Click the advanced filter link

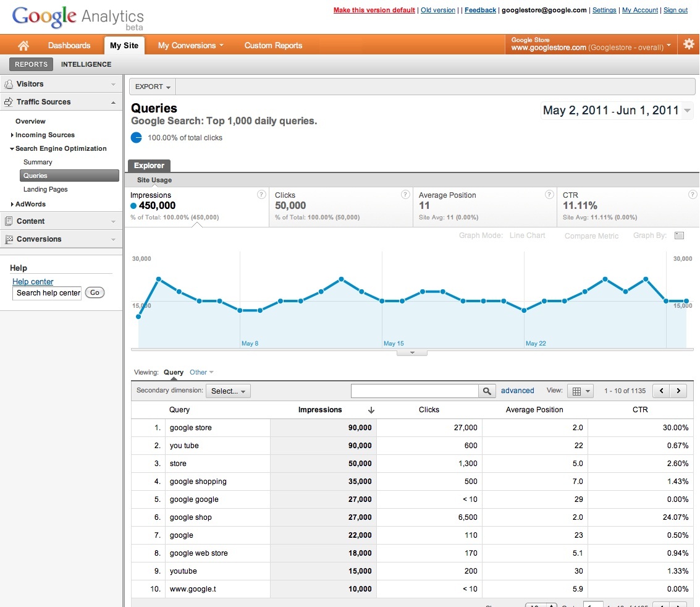click(x=517, y=391)
